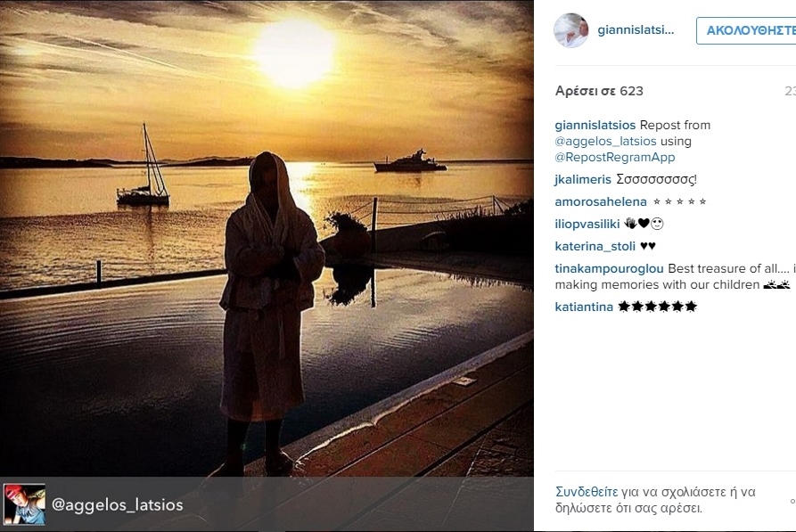Open giannislatsi... username in header
The height and width of the screenshot is (532, 796).
tap(636, 30)
